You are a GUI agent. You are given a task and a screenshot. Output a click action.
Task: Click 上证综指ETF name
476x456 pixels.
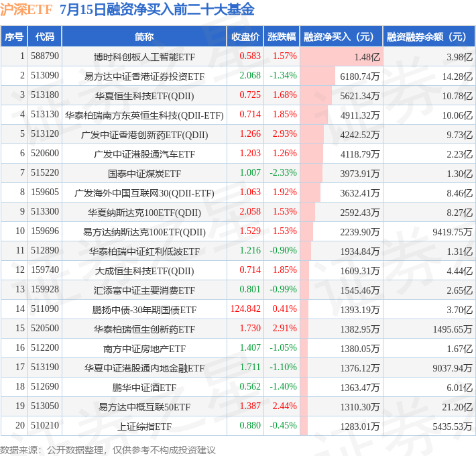pos(144,426)
